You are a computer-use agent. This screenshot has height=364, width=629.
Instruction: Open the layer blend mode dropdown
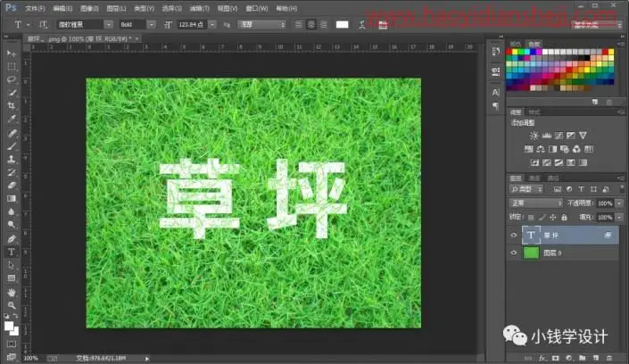536,203
